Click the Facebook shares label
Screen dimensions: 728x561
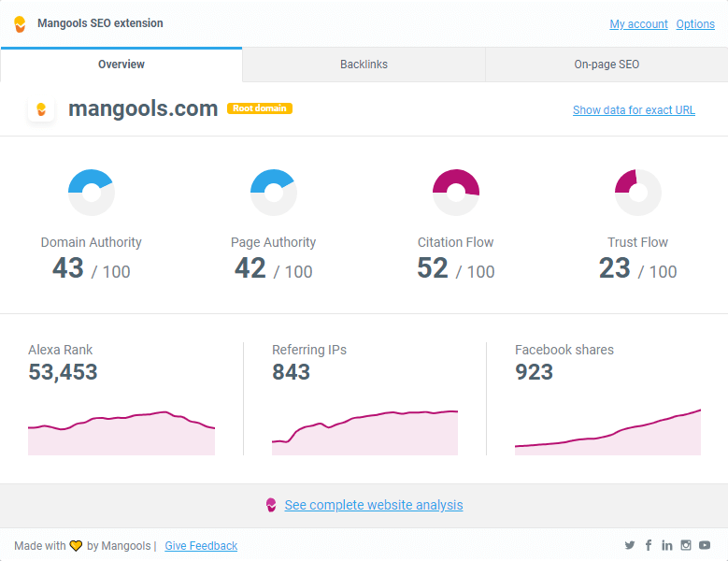[x=564, y=350]
